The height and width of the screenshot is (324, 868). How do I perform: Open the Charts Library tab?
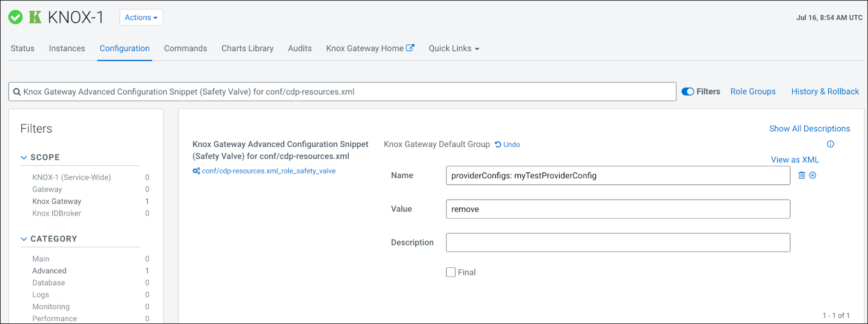pyautogui.click(x=247, y=49)
